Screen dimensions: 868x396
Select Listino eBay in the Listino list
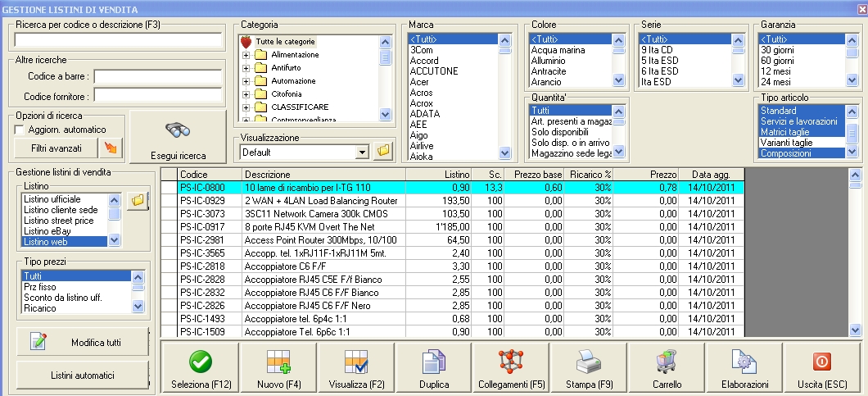pyautogui.click(x=64, y=230)
